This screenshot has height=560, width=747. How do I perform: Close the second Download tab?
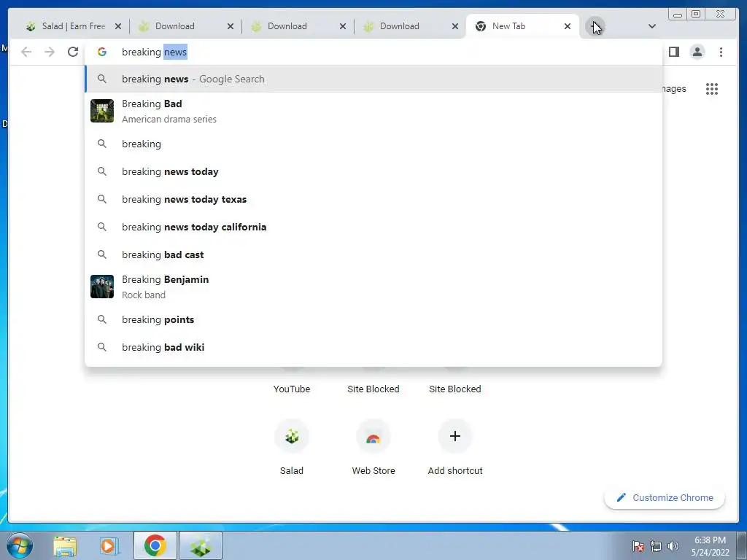click(x=343, y=26)
